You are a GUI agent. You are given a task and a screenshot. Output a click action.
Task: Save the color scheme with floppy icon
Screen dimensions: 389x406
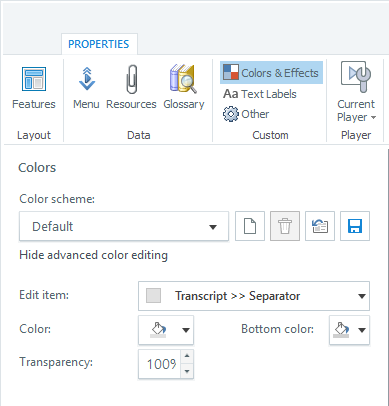(355, 226)
